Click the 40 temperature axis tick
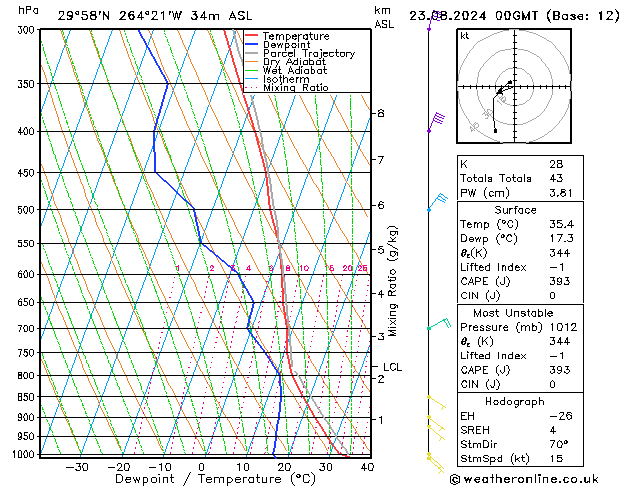The height and width of the screenshot is (486, 629). click(x=367, y=467)
